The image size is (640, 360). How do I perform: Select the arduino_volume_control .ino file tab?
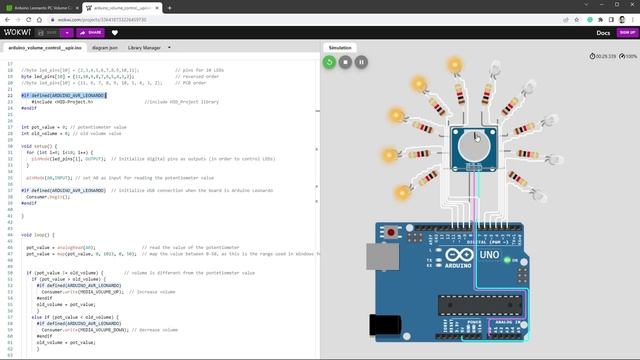(x=45, y=48)
